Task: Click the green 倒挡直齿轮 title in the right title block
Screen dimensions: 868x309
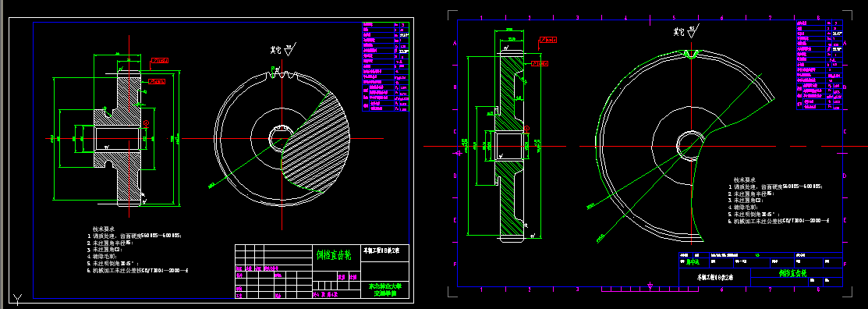Action: coord(796,274)
